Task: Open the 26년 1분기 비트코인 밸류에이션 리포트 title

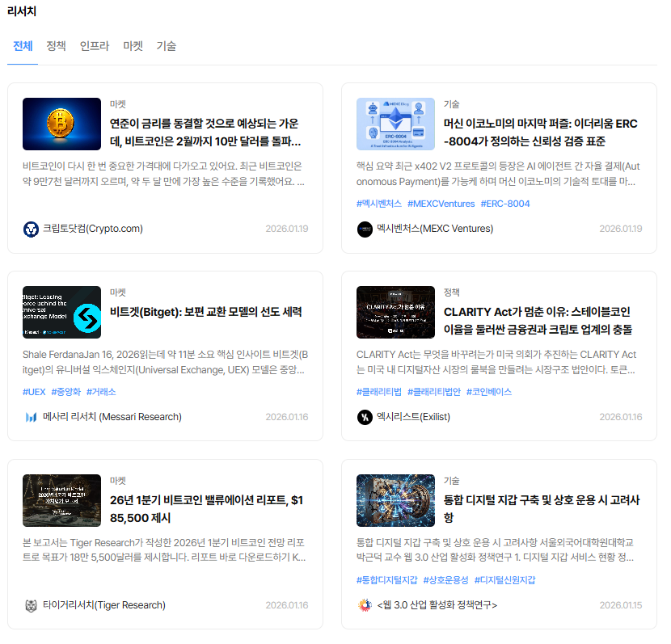Action: [x=206, y=509]
